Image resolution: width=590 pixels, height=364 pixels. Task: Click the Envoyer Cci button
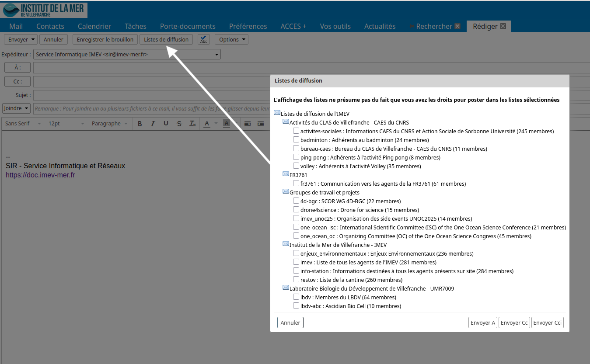click(x=548, y=322)
